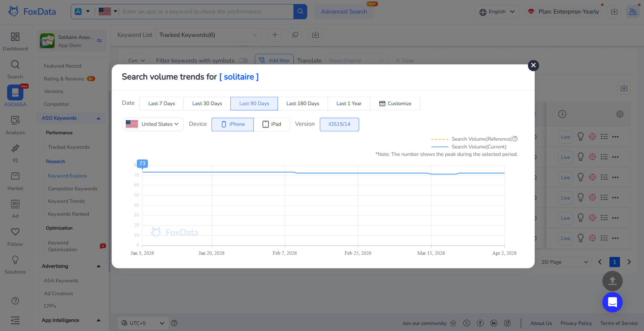Open the row actions ellipsis menu
Screen dimensions: 644x331
click(616, 137)
